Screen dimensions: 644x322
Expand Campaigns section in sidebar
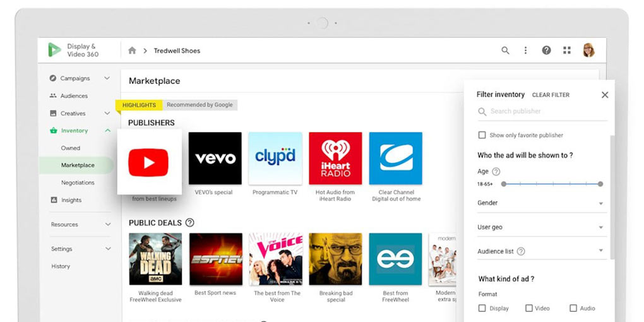pyautogui.click(x=107, y=78)
